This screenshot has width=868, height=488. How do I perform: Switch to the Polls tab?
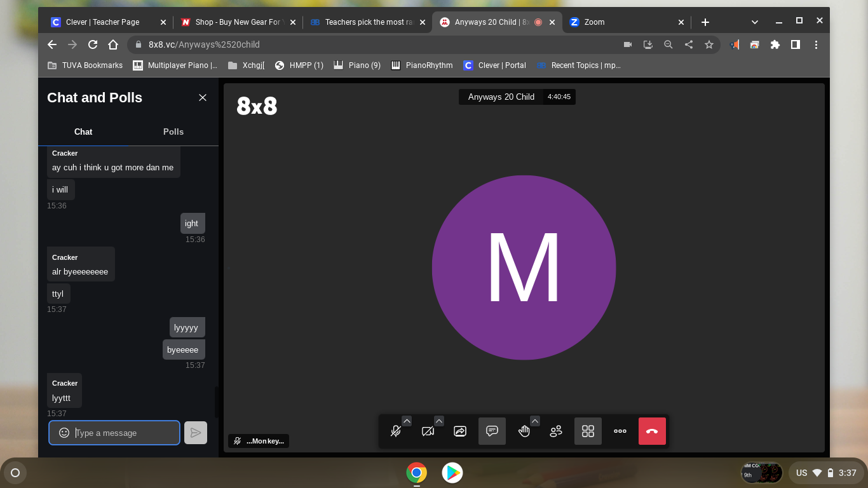point(173,132)
